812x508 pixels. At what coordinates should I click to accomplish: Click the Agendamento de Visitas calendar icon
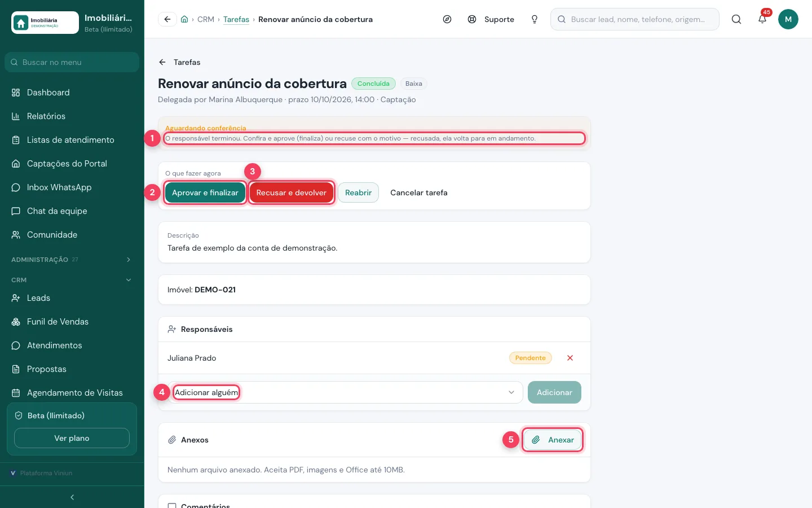coord(16,393)
